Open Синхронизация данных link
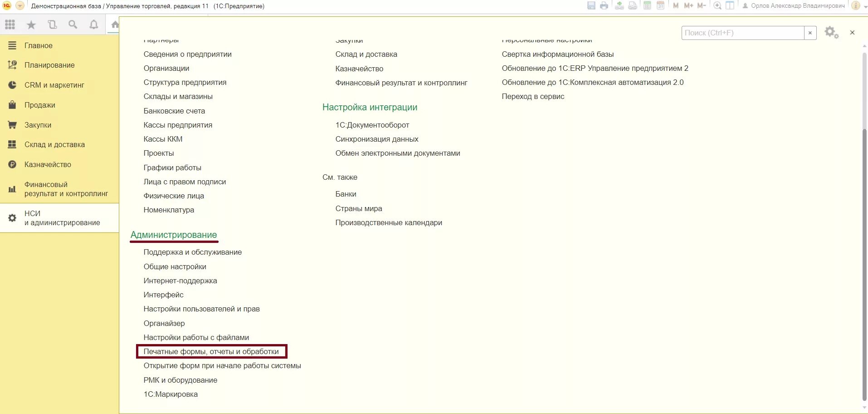868x414 pixels. point(377,139)
